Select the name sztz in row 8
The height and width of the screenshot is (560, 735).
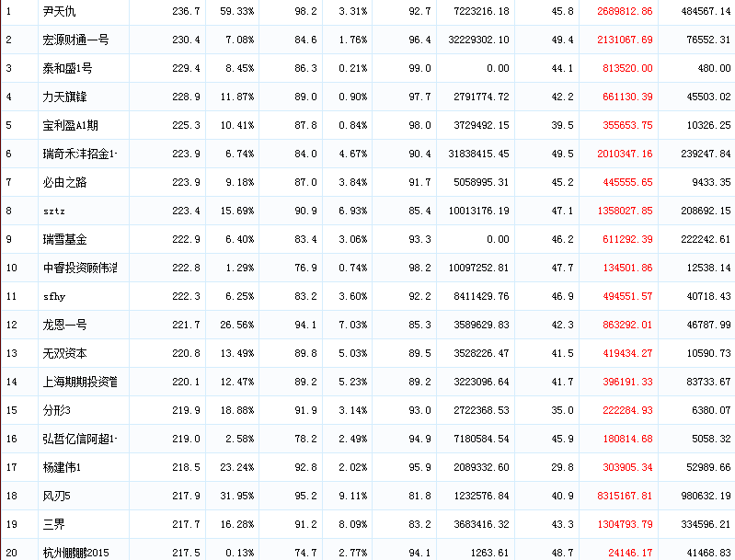click(54, 211)
